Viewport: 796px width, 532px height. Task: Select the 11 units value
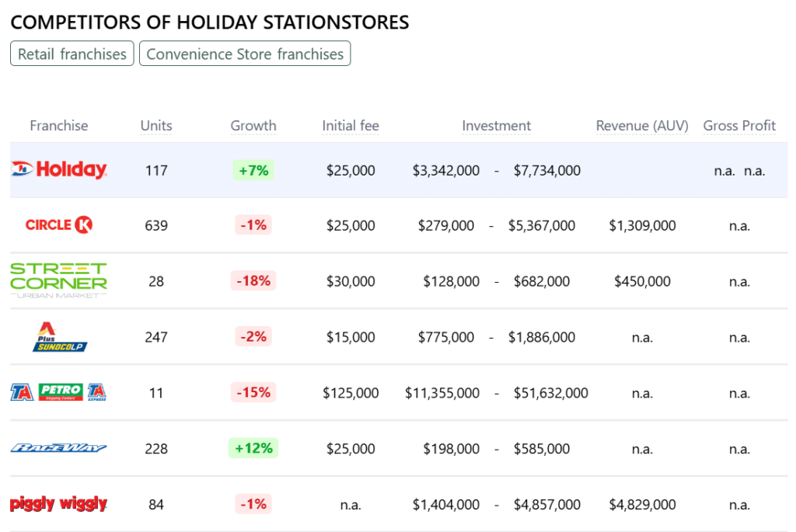[x=156, y=392]
